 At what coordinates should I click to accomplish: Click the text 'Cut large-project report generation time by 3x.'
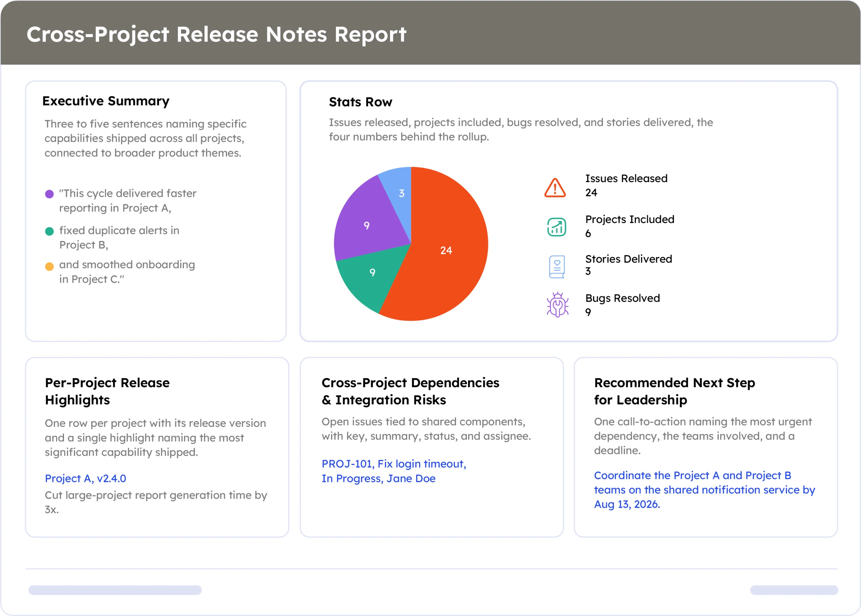tap(156, 502)
